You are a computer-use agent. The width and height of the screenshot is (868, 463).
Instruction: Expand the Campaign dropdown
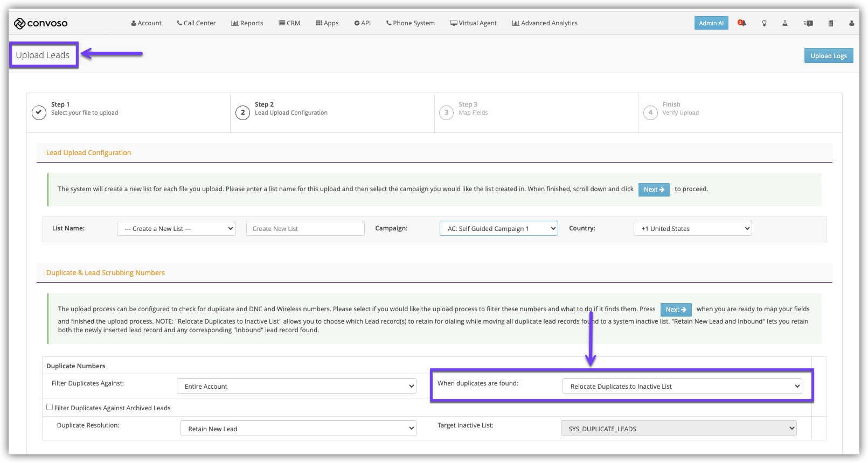(498, 228)
